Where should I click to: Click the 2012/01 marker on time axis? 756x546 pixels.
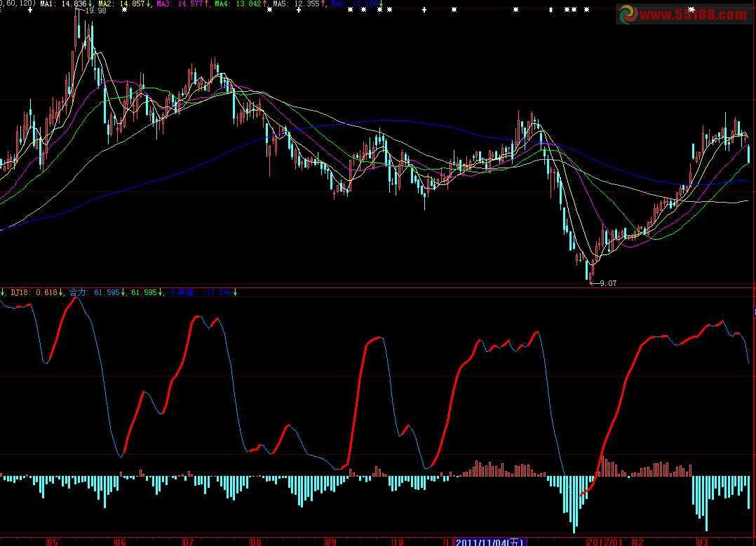click(605, 542)
